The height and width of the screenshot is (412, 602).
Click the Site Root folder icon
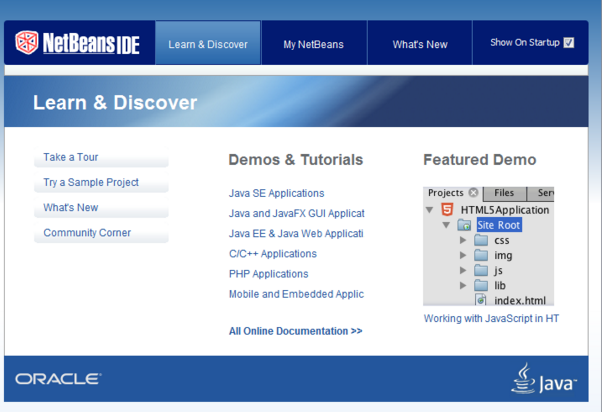coord(464,225)
